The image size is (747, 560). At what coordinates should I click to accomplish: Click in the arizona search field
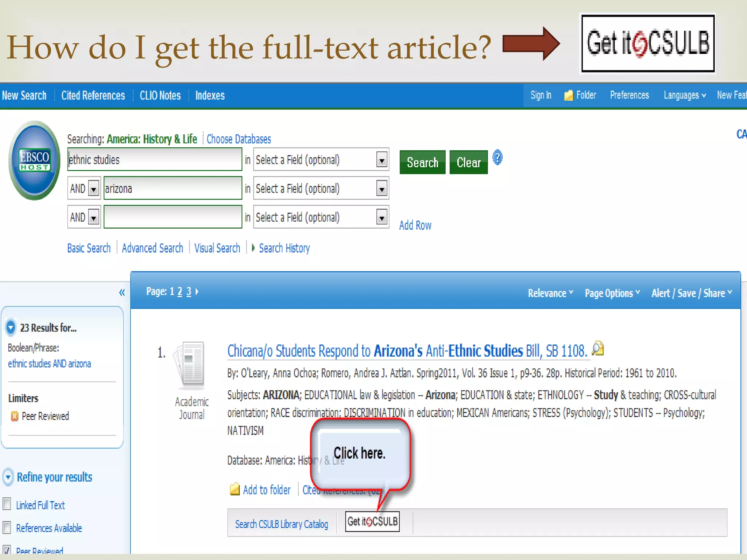tap(173, 188)
